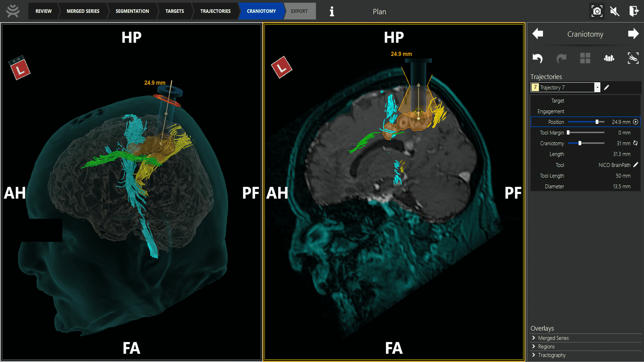Switch to the TARGETS workflow step
The image size is (644, 362).
(x=175, y=11)
